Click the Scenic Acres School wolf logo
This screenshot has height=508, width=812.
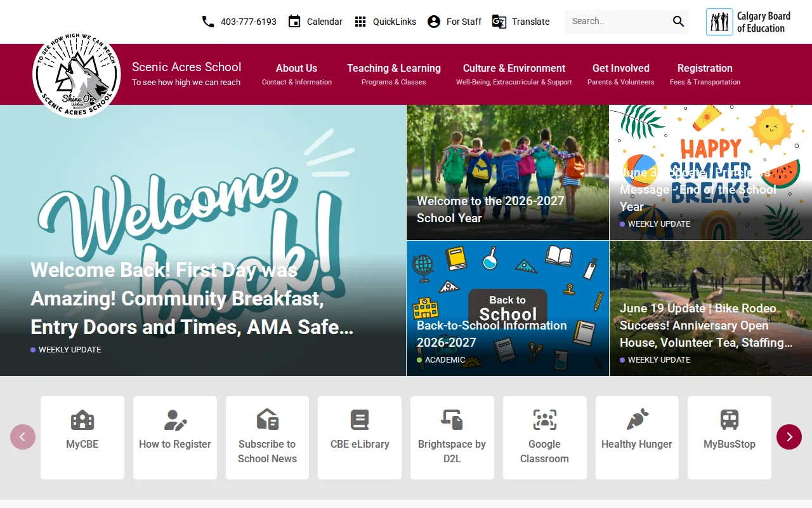pyautogui.click(x=76, y=75)
